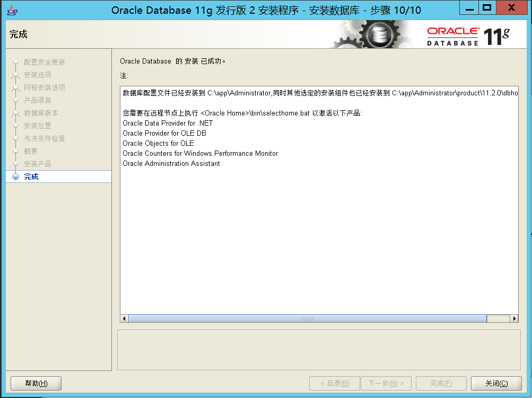Select the 产品语言 step
This screenshot has width=532, height=398.
[38, 100]
